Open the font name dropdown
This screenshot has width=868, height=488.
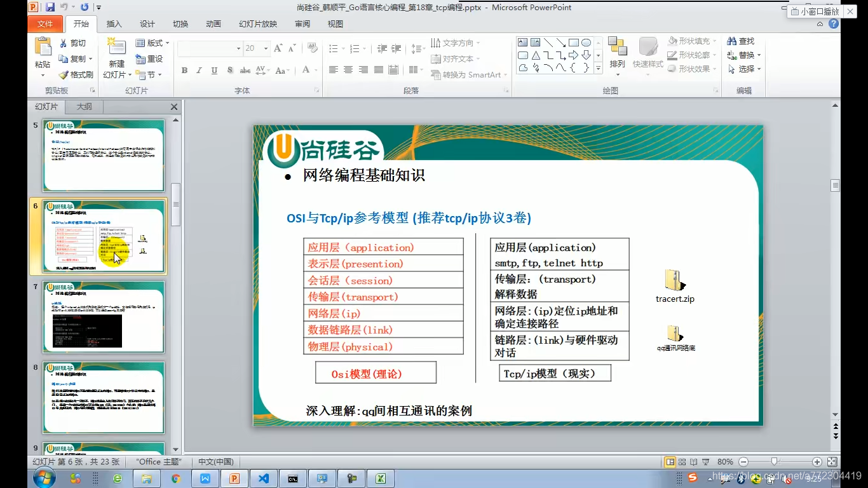[x=238, y=48]
